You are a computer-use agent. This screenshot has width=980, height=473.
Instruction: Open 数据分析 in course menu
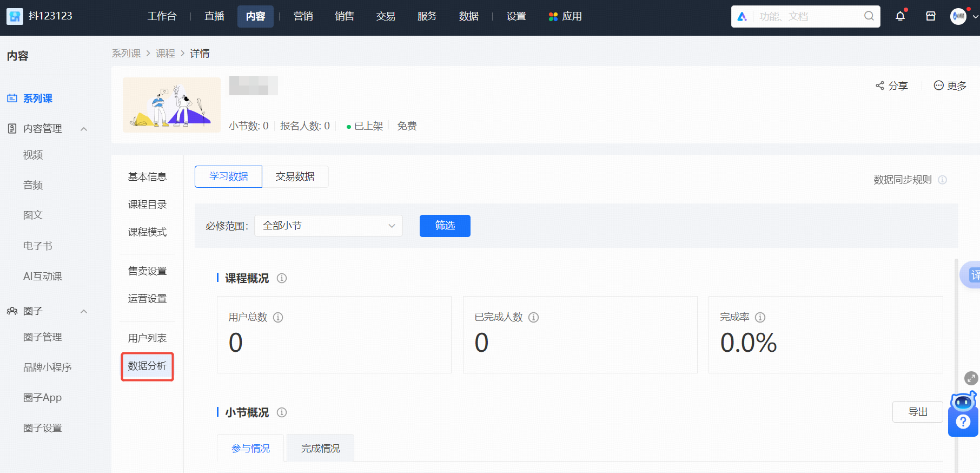click(x=147, y=366)
